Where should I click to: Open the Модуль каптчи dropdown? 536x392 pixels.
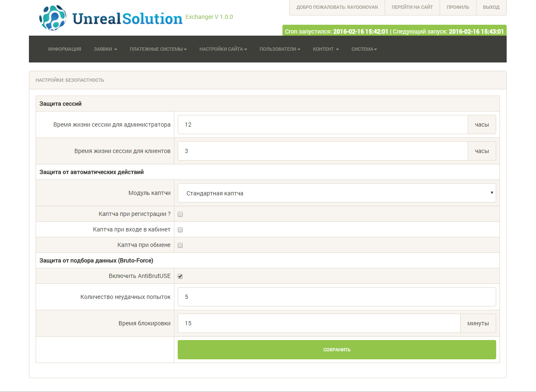tap(337, 193)
